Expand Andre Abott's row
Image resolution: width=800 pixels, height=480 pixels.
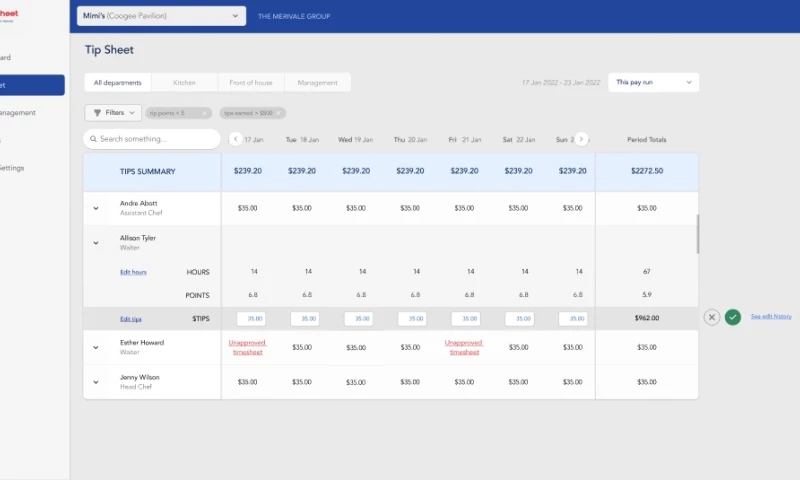click(x=97, y=208)
